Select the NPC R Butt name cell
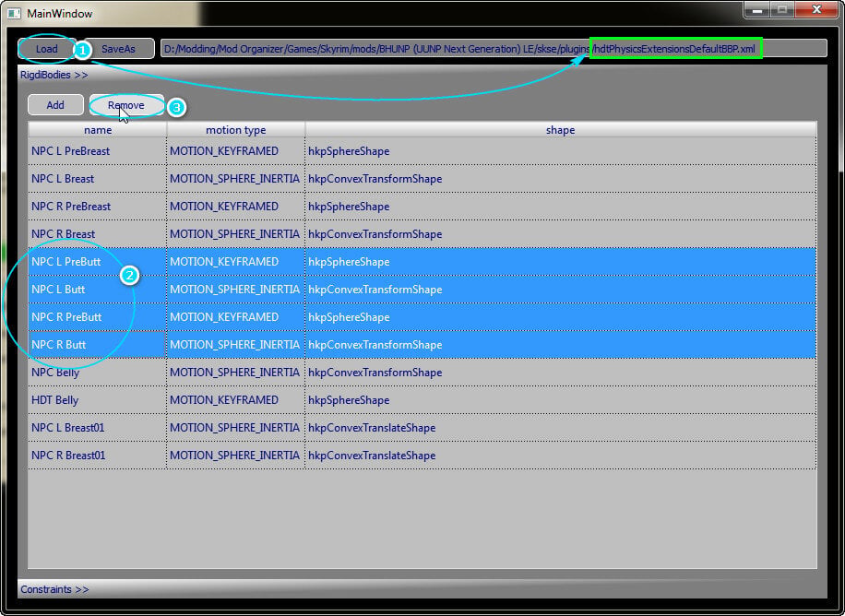Image resolution: width=845 pixels, height=616 pixels. point(98,344)
